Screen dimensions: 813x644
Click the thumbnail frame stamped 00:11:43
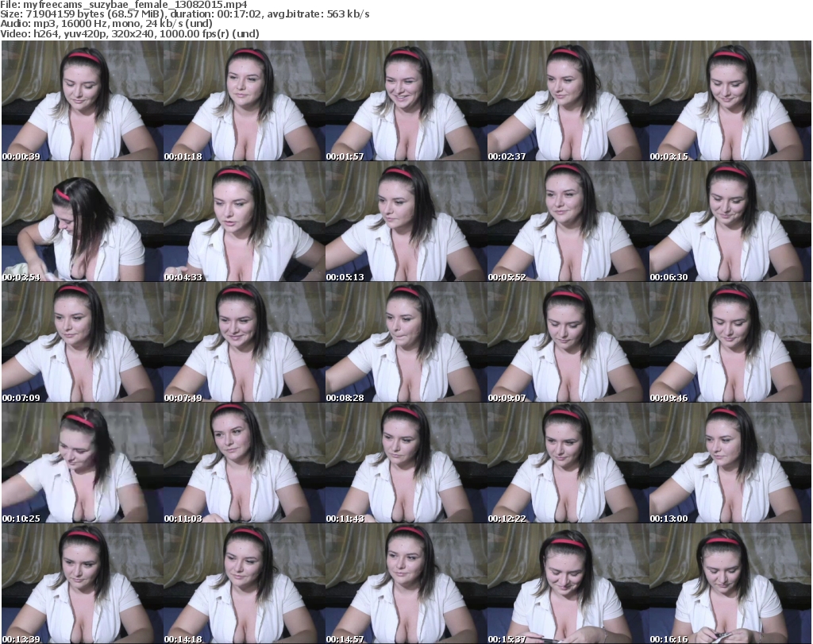click(x=406, y=462)
